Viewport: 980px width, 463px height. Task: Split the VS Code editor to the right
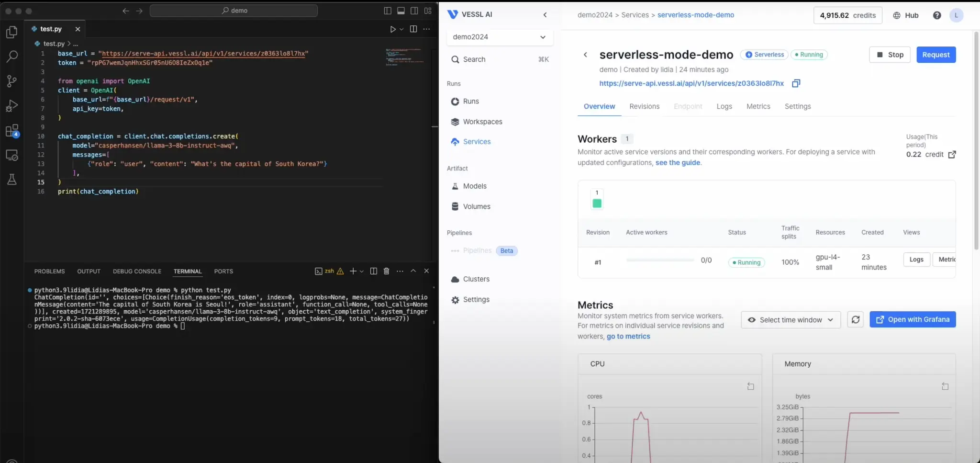click(x=413, y=29)
